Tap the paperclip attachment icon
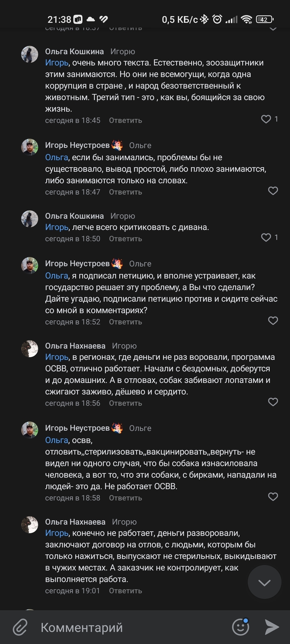This screenshot has width=290, height=644. click(x=19, y=627)
